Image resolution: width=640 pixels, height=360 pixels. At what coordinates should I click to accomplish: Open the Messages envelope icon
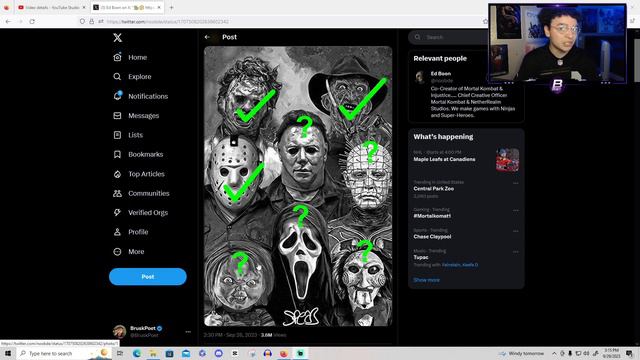[x=117, y=116]
